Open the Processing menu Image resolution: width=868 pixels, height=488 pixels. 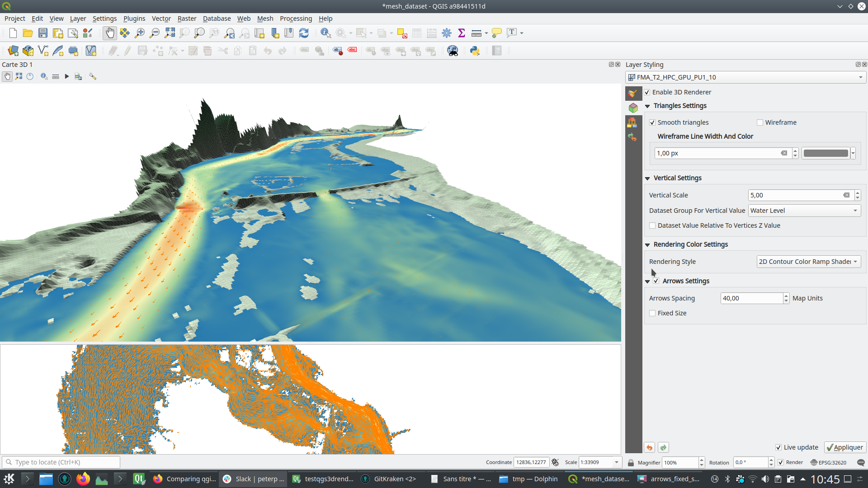pyautogui.click(x=296, y=19)
